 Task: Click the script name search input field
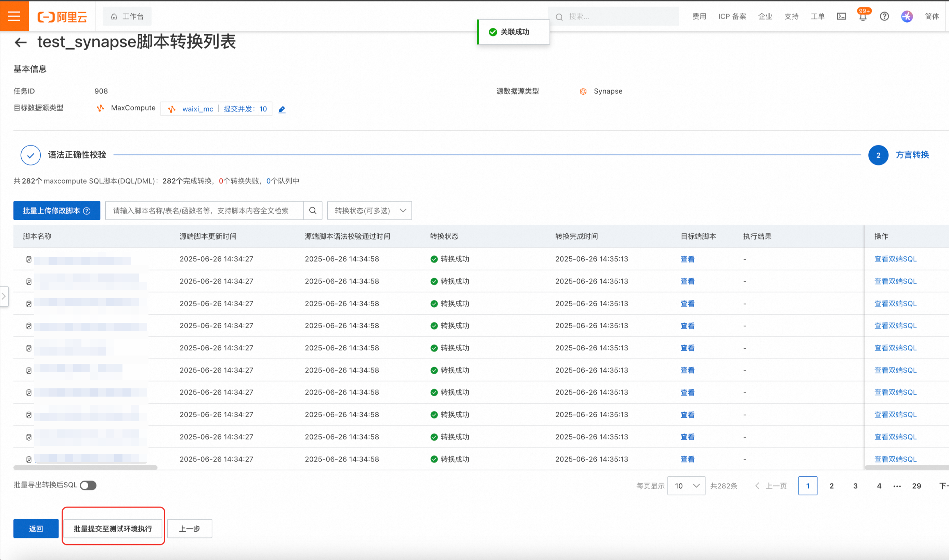(x=204, y=211)
